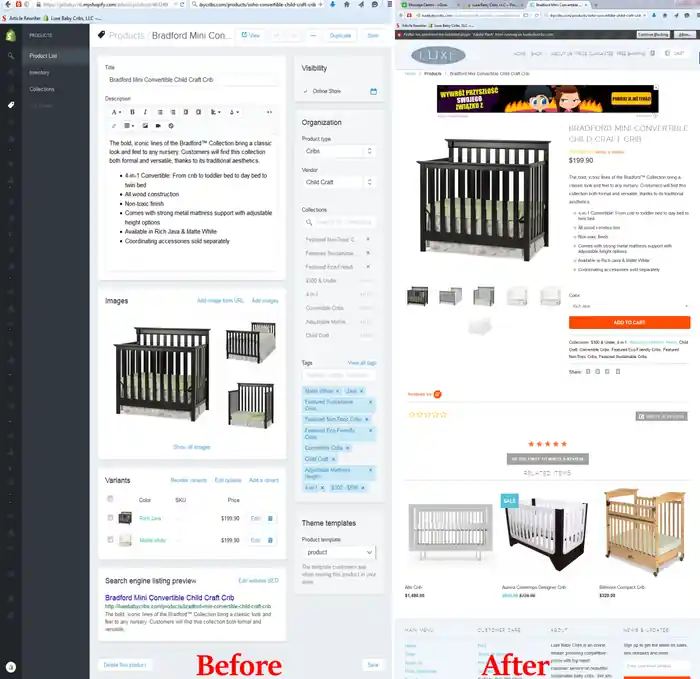
Task: Open Inventory in sidebar menu
Action: point(39,73)
